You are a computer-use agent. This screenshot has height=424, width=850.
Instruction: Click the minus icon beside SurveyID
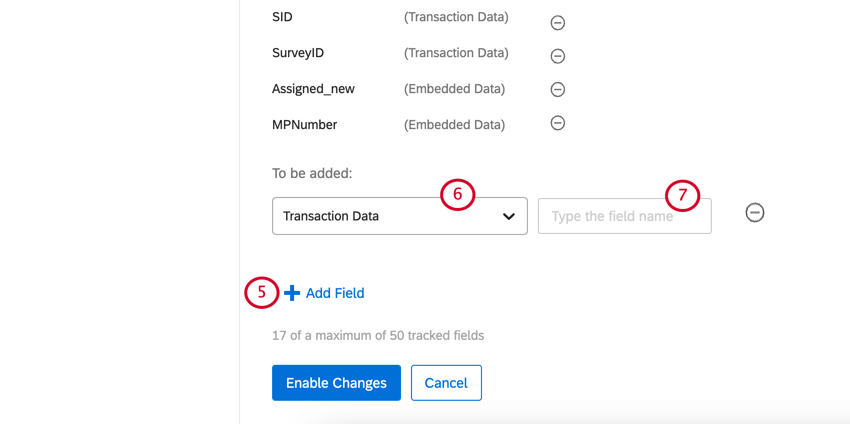(558, 56)
